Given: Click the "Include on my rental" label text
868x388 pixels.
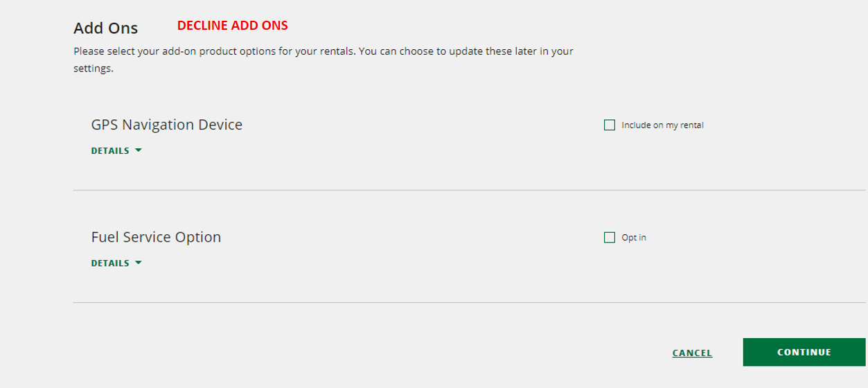Looking at the screenshot, I should click(x=662, y=125).
